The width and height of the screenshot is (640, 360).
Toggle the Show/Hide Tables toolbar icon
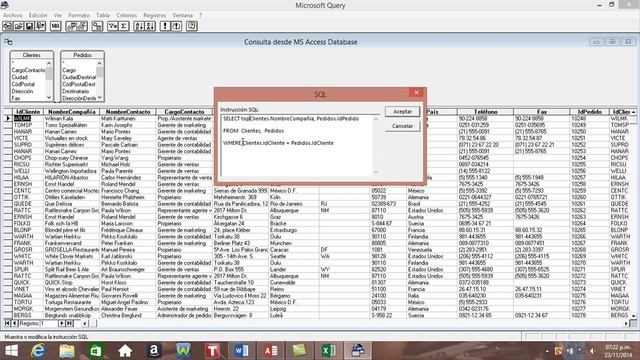[x=71, y=26]
